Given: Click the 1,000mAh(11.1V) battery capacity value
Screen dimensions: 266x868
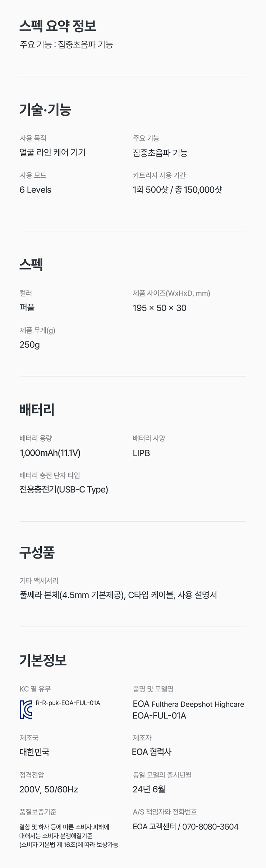Looking at the screenshot, I should pyautogui.click(x=50, y=453).
